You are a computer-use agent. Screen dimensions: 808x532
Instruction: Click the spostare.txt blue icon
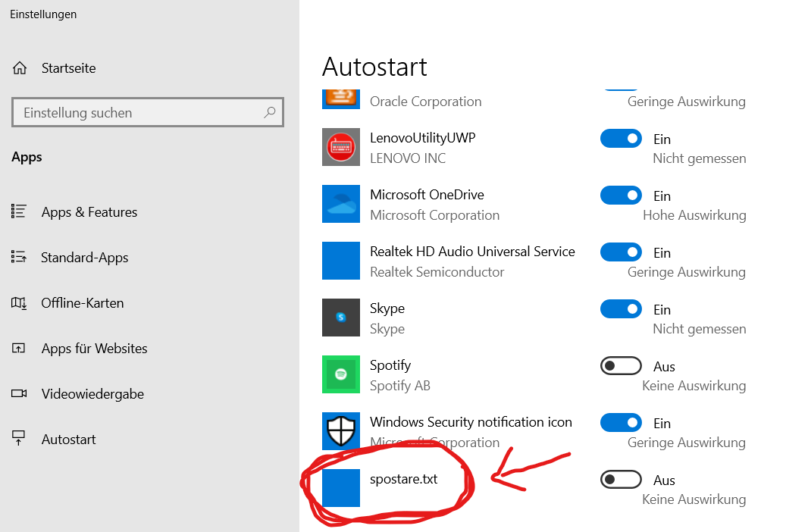341,488
